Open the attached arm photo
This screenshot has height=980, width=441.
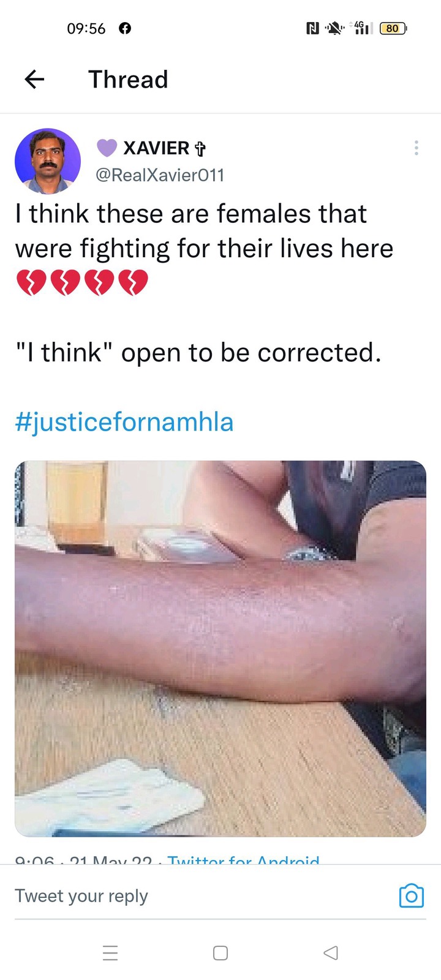(221, 649)
